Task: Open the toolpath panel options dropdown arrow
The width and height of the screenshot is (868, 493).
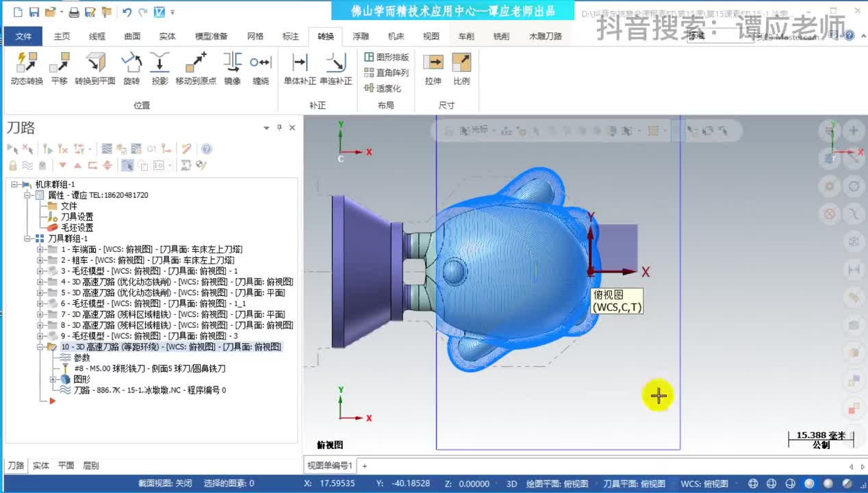Action: click(266, 128)
